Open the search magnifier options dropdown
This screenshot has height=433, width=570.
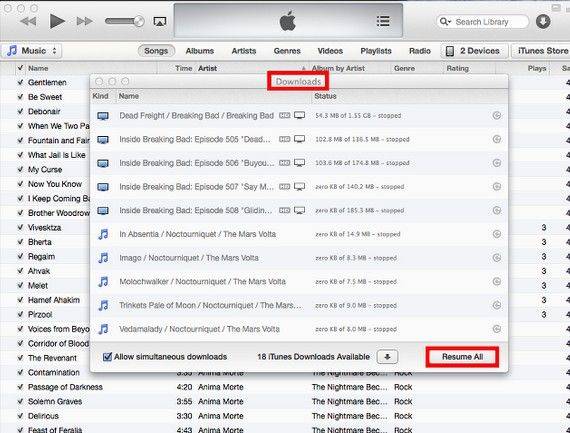(445, 22)
